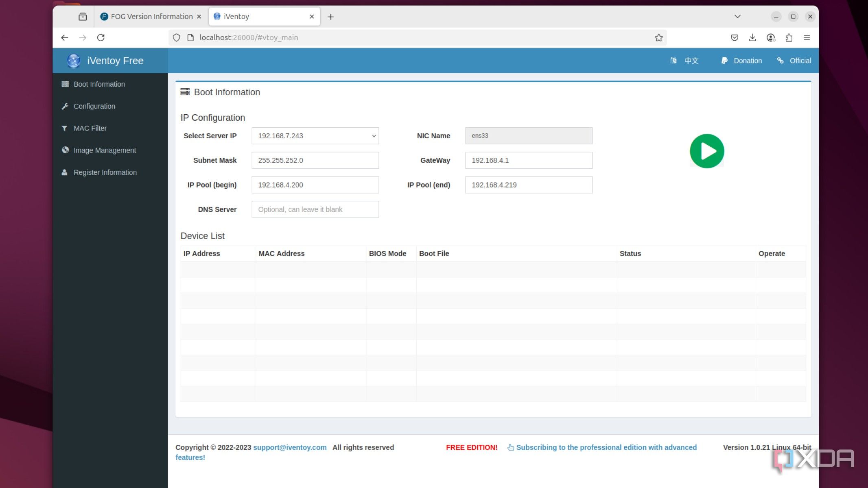Start the PXE service with green play button
This screenshot has width=868, height=488.
click(x=707, y=151)
